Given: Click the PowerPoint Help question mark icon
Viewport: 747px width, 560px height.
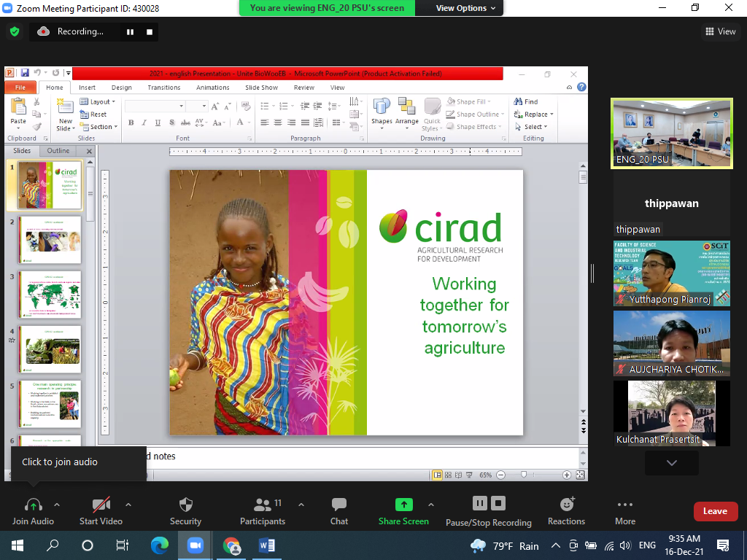Looking at the screenshot, I should tap(581, 87).
